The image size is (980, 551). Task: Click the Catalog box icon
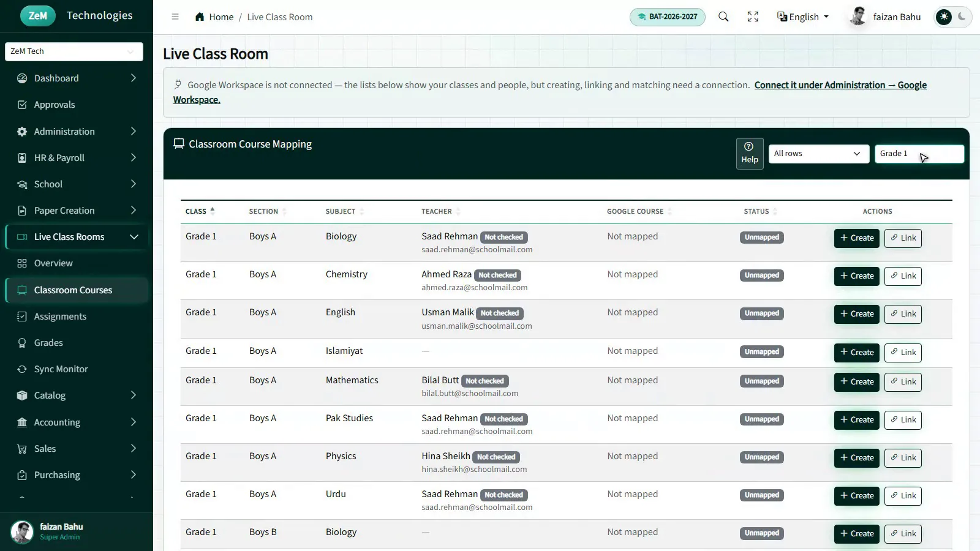tap(22, 395)
